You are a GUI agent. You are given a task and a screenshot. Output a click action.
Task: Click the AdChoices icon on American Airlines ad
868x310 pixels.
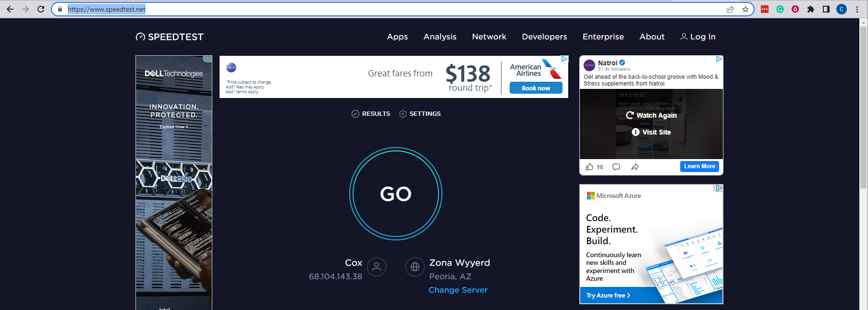[564, 59]
